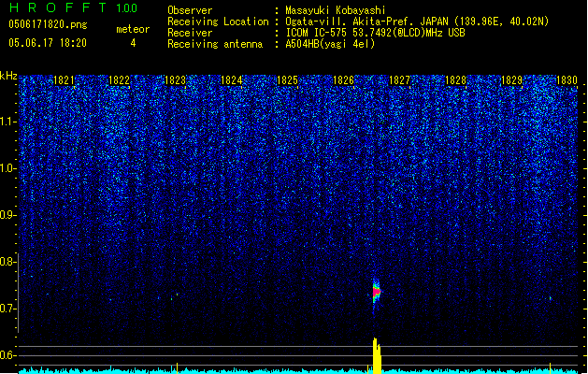Select the 1823 time label
Screen dimensions: 588x374
click(x=175, y=80)
